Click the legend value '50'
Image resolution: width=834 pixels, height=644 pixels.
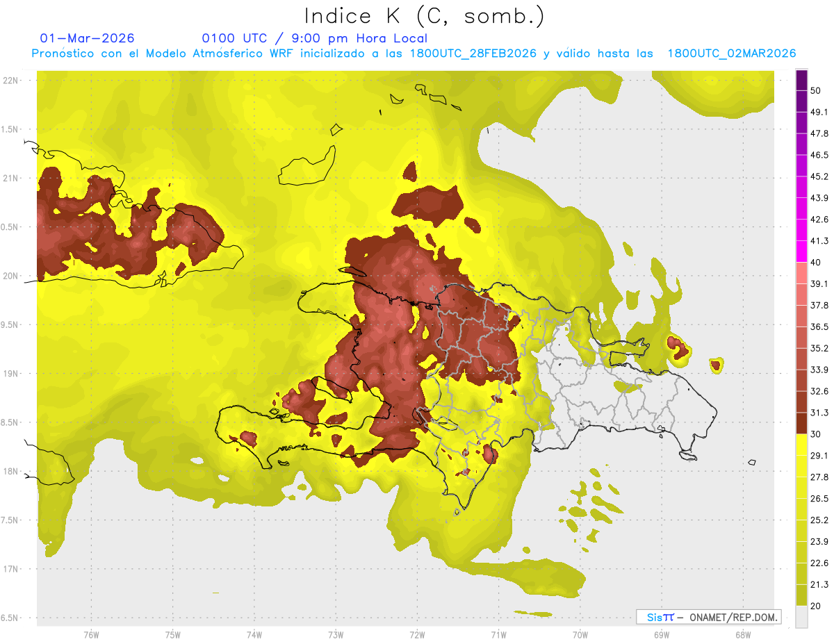[x=817, y=90]
